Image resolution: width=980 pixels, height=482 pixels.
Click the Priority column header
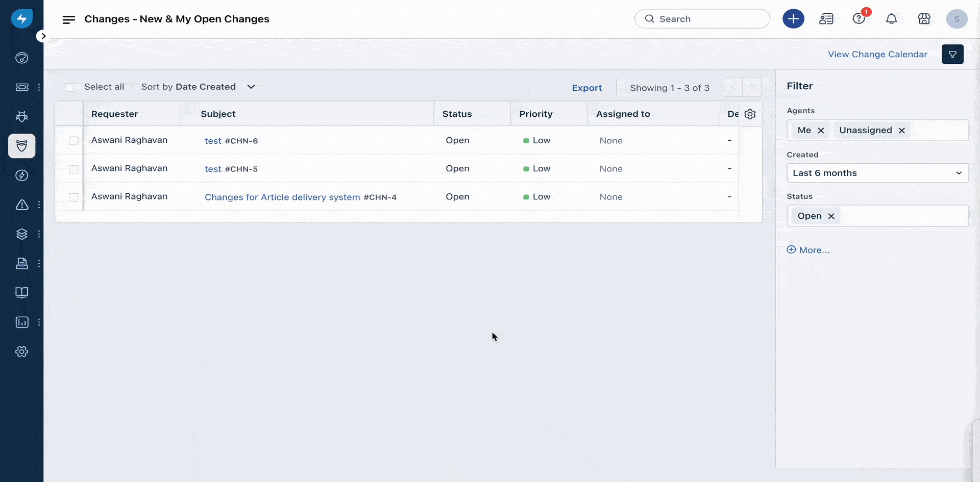pyautogui.click(x=536, y=114)
